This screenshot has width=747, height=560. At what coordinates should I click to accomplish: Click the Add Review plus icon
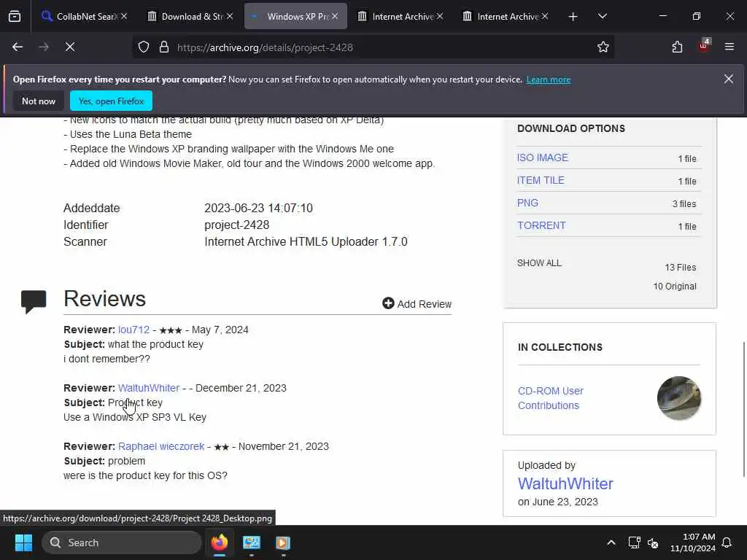pyautogui.click(x=388, y=303)
